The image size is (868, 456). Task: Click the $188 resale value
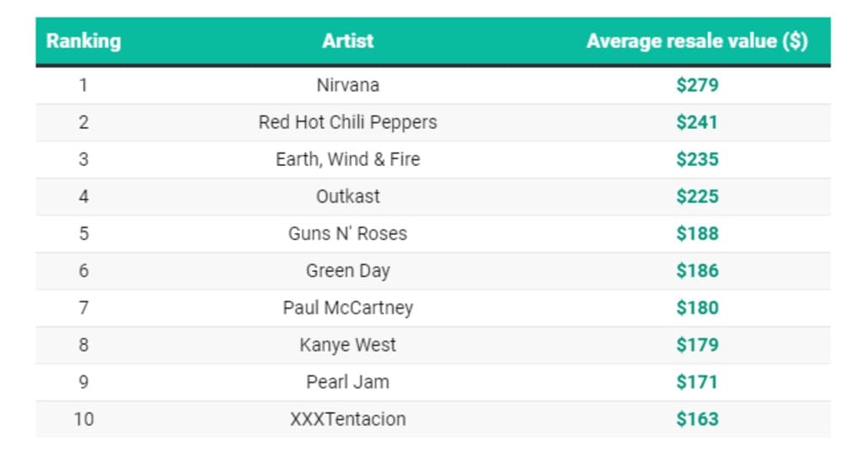698,233
